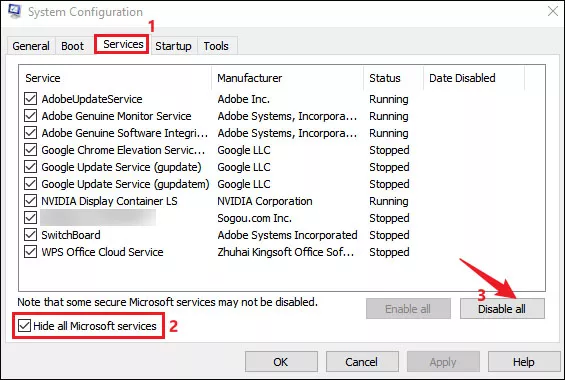Screen dimensions: 565x380
Task: Go to the Startup tab
Action: [173, 46]
